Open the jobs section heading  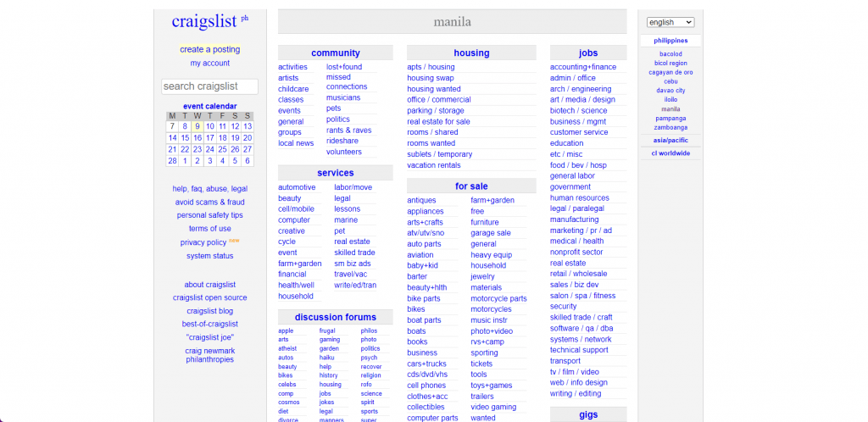pos(588,53)
